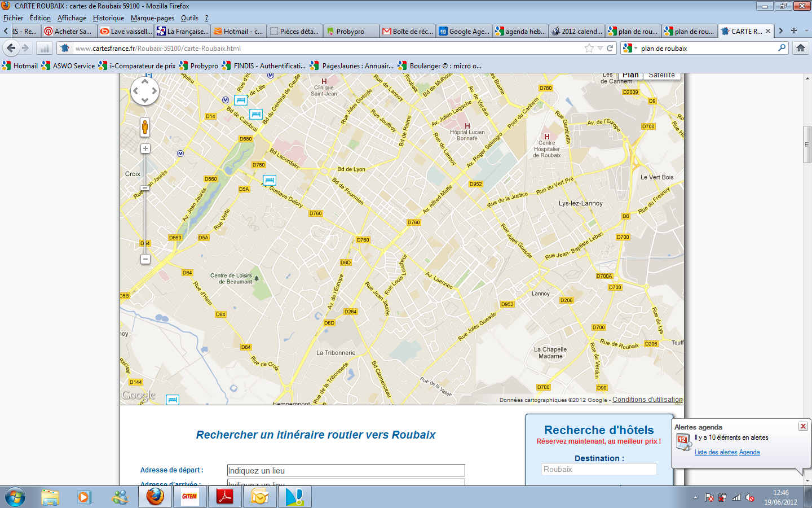Open the Firefox home page button

coord(800,49)
